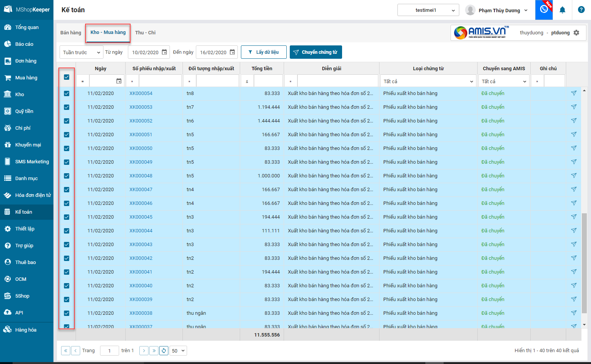Click the Lấy dữ liệu button

(263, 52)
